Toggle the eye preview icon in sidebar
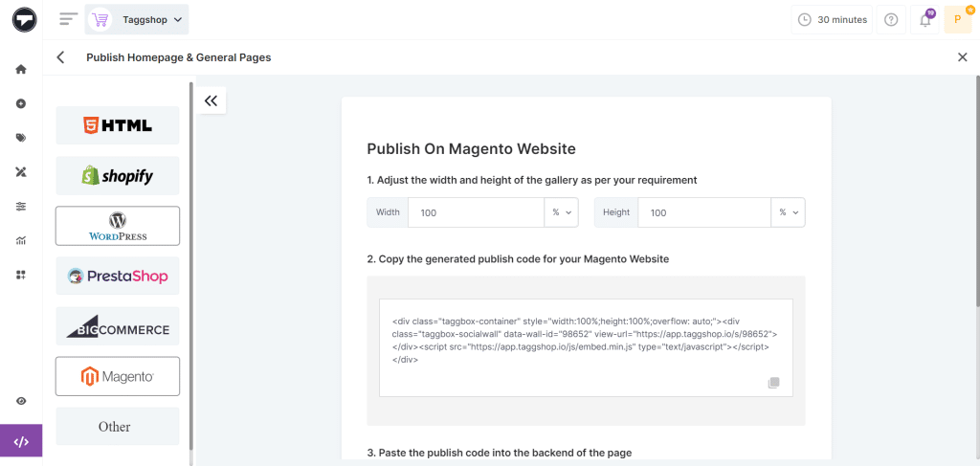Image resolution: width=980 pixels, height=466 pixels. tap(21, 401)
